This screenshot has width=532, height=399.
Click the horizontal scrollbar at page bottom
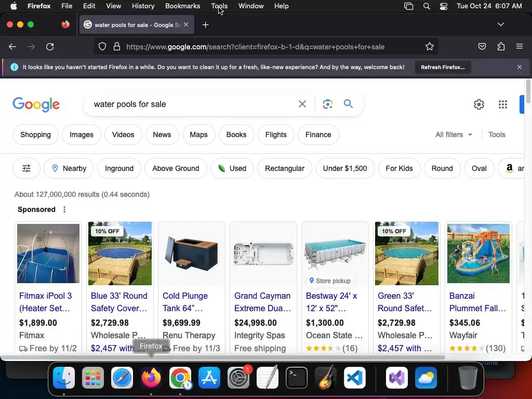(x=223, y=357)
